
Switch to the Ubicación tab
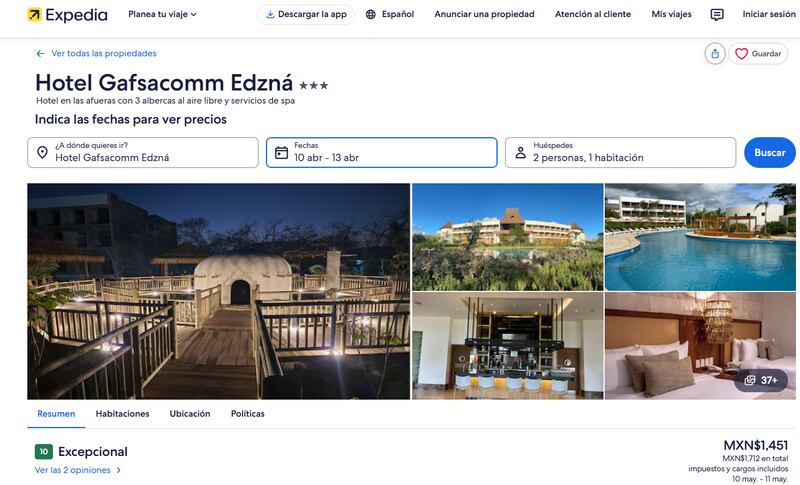point(190,414)
